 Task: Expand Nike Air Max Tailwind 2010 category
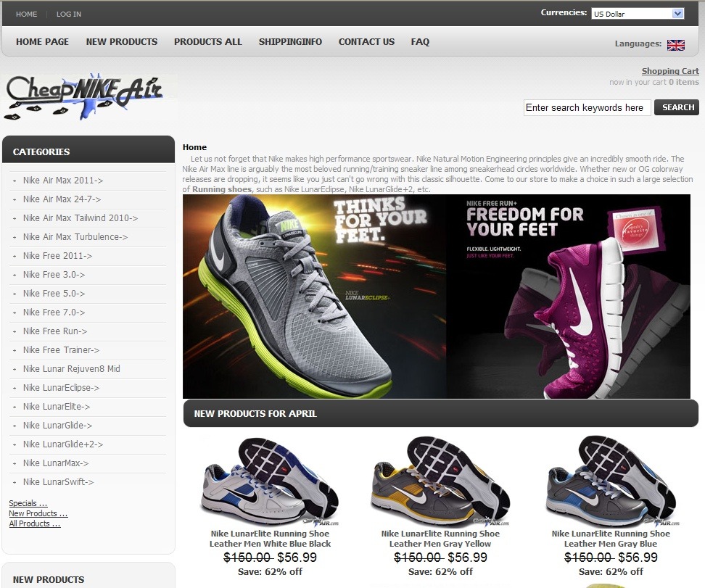pyautogui.click(x=81, y=218)
